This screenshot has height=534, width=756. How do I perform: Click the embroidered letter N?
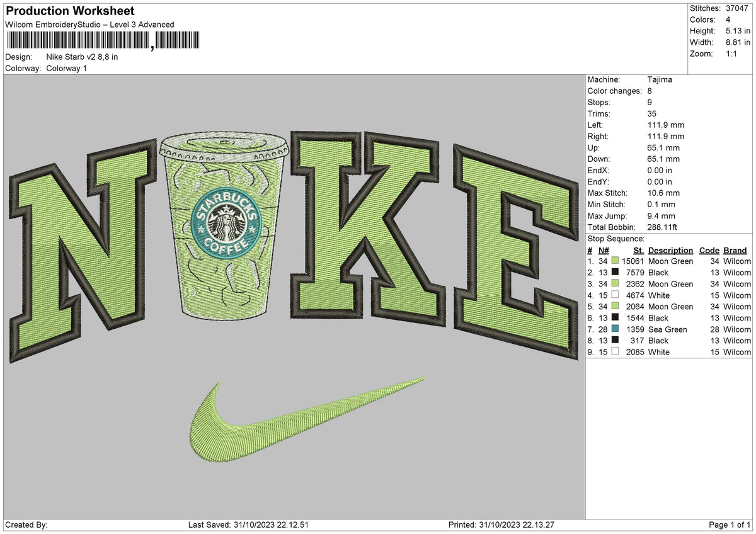click(84, 249)
